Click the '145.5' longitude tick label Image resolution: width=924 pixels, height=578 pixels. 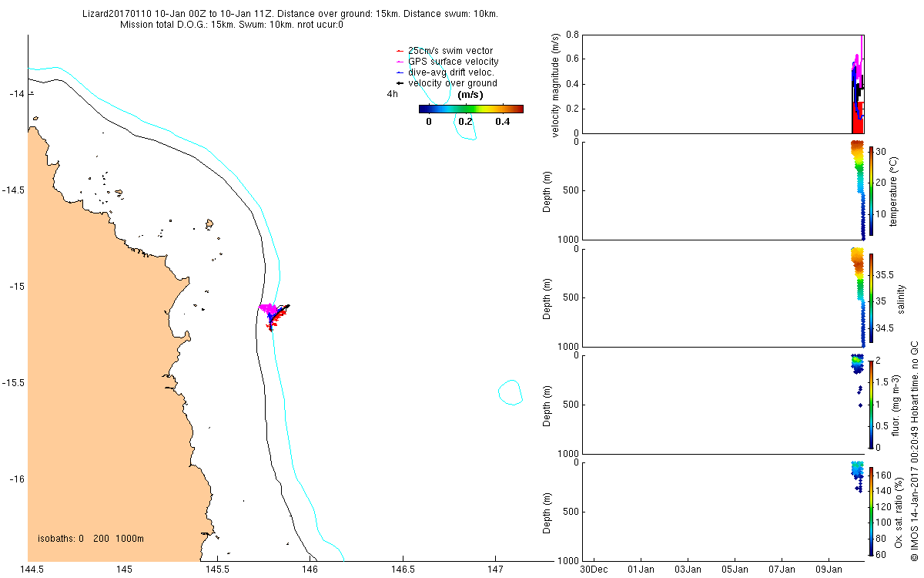pos(217,570)
